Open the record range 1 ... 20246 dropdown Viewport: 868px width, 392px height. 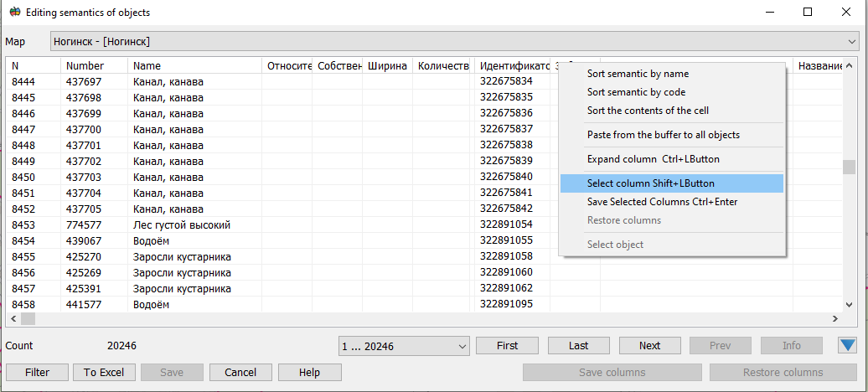point(404,346)
